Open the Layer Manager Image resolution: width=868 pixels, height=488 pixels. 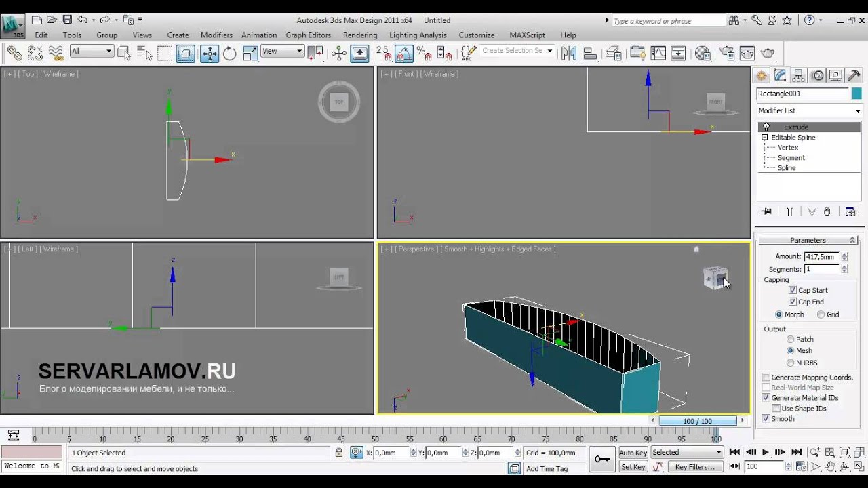tap(614, 53)
